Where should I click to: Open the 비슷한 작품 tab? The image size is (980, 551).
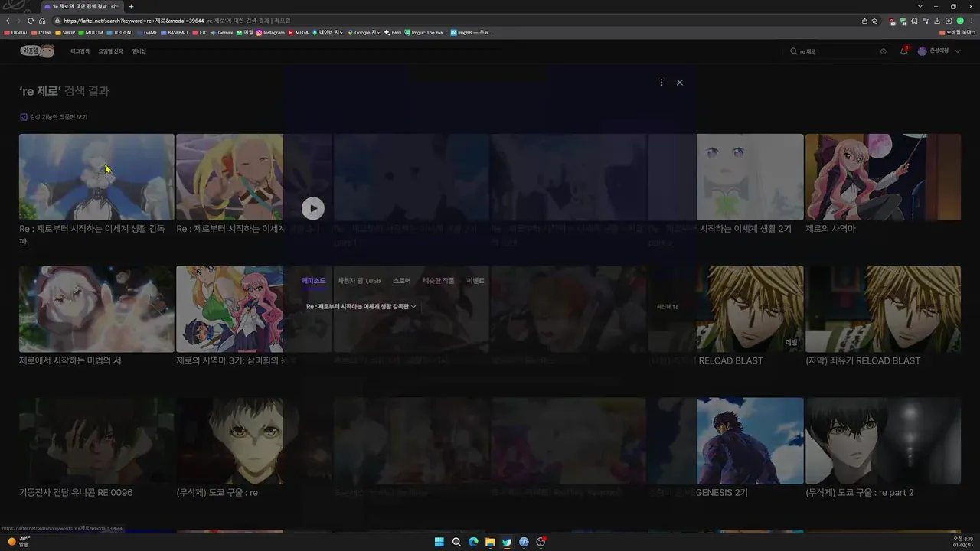[x=439, y=281]
